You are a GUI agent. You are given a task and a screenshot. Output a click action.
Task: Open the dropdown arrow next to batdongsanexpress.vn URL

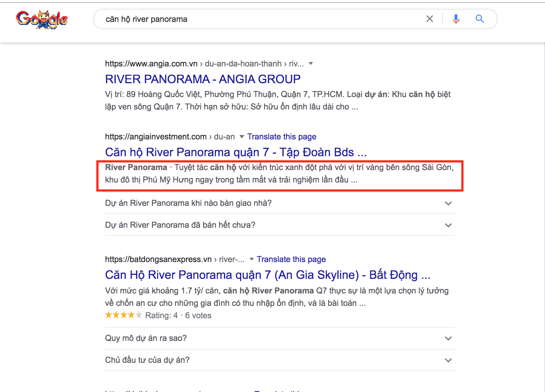(251, 260)
